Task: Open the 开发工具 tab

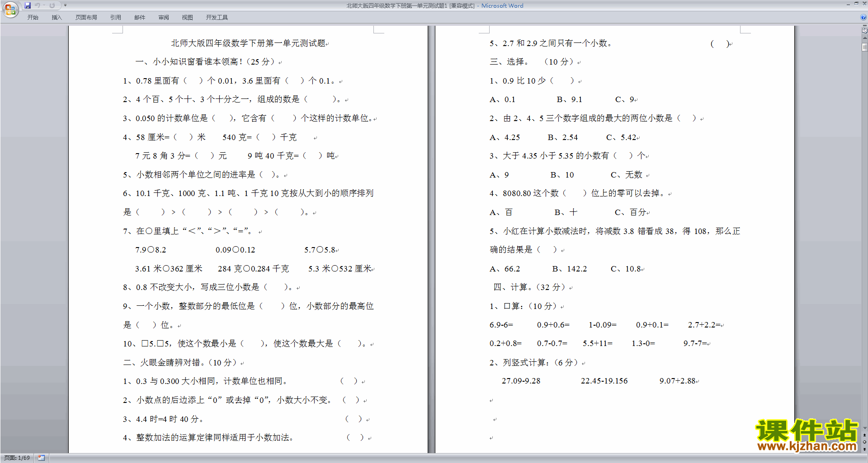Action: (x=217, y=17)
